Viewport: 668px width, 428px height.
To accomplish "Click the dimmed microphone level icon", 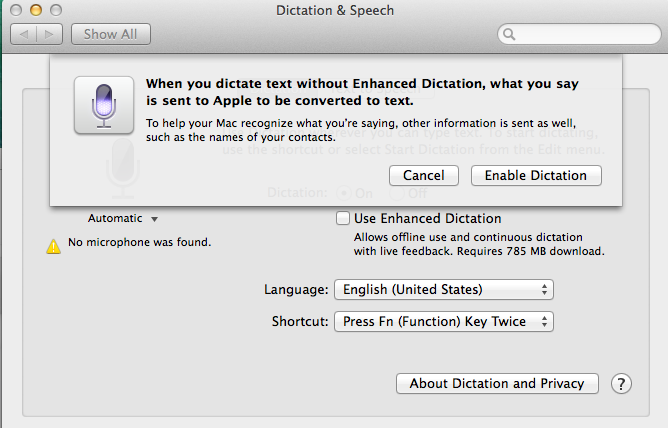I will pyautogui.click(x=123, y=168).
